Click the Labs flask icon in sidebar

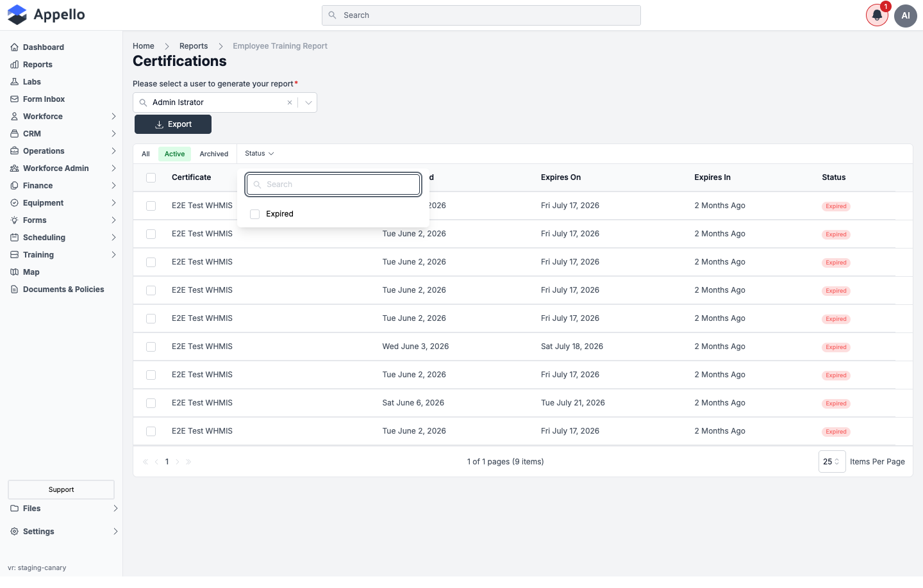pyautogui.click(x=14, y=82)
